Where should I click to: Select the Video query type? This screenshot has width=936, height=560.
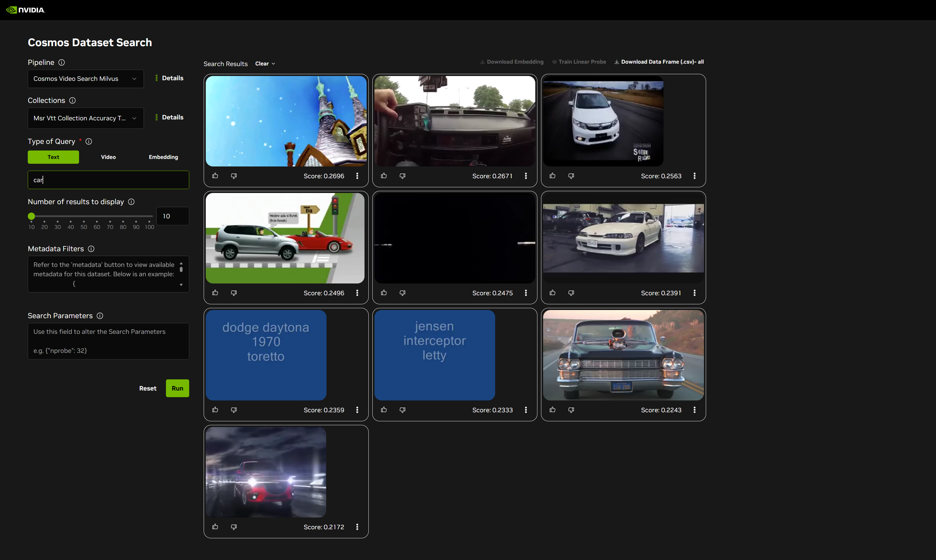tap(108, 157)
